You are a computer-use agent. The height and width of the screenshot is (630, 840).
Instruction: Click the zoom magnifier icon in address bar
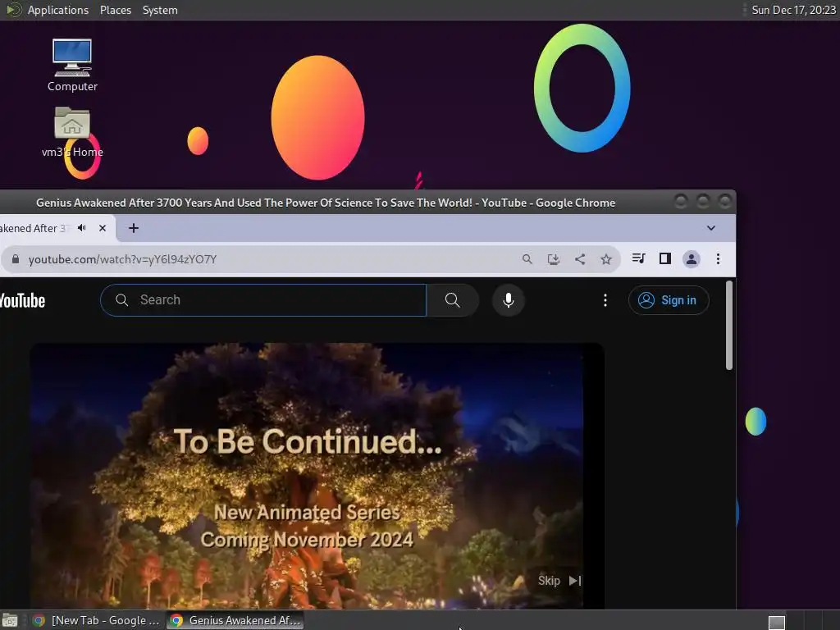click(527, 259)
